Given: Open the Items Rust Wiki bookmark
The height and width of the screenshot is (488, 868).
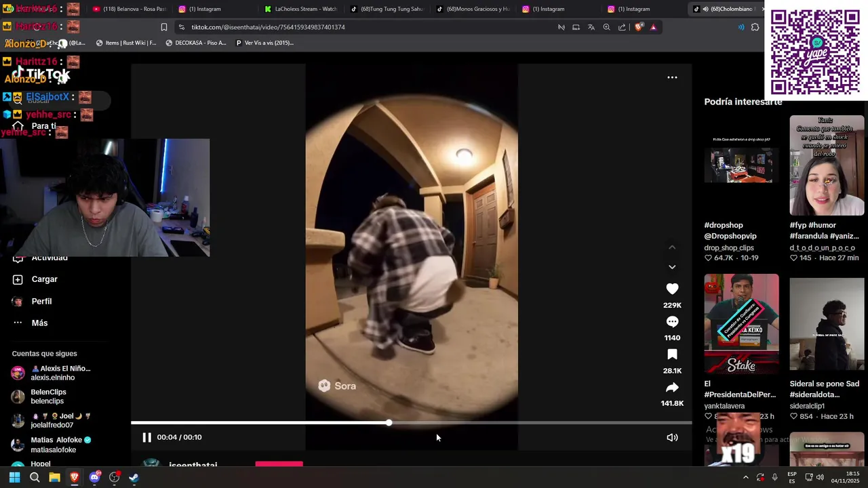Looking at the screenshot, I should (125, 43).
